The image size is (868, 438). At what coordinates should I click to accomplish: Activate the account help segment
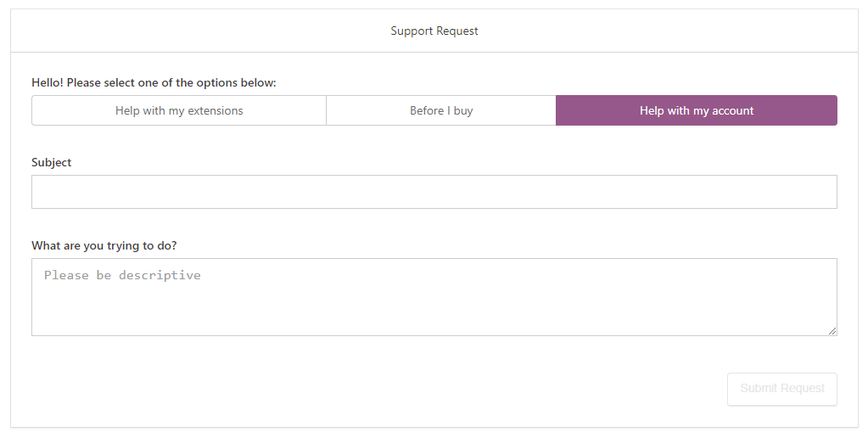point(697,110)
